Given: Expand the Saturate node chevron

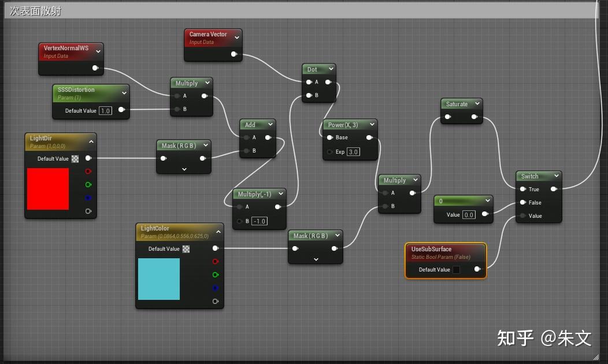Looking at the screenshot, I should point(477,103).
